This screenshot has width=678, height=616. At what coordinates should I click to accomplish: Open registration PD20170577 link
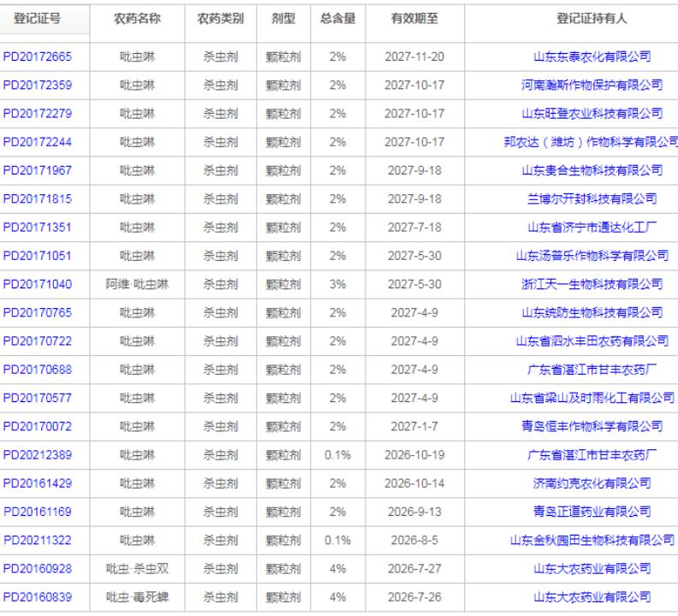[x=37, y=398]
